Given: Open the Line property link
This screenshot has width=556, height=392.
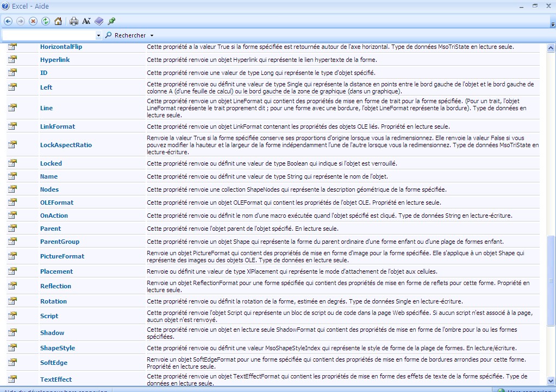Looking at the screenshot, I should click(x=46, y=108).
